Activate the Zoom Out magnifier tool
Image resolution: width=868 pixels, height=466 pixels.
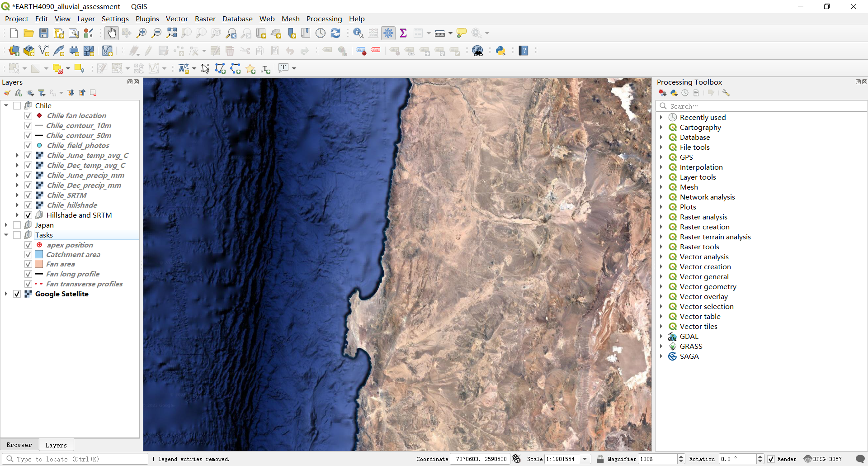(x=156, y=33)
